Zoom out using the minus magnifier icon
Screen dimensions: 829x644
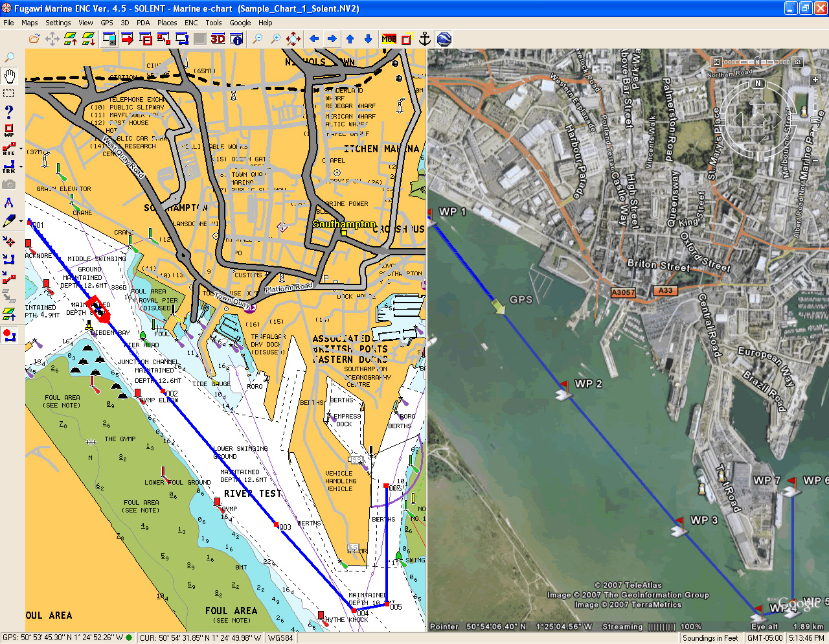[x=258, y=39]
